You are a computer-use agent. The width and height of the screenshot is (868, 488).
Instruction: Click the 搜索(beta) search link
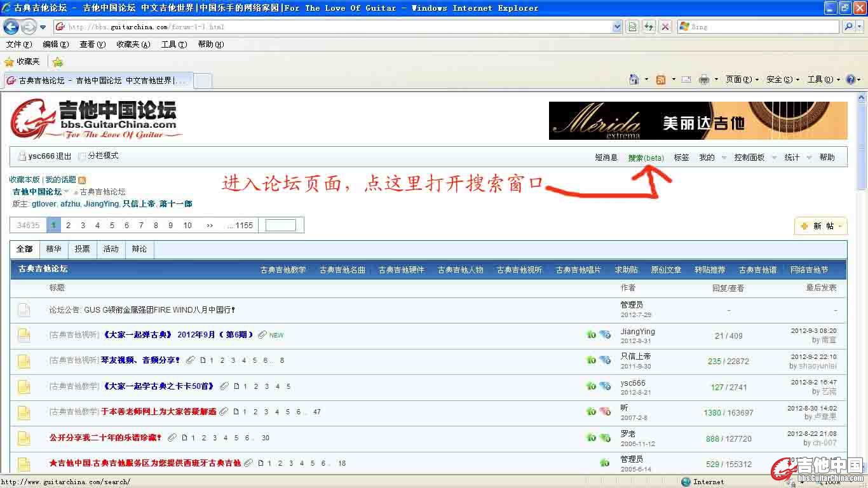[646, 158]
